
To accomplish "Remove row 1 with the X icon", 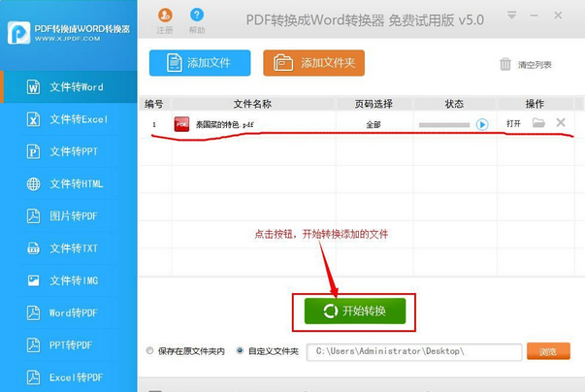I will [x=561, y=122].
